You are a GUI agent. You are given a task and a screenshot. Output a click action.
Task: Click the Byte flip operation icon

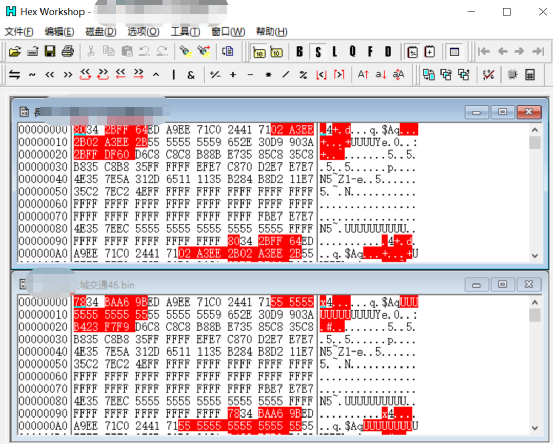click(14, 75)
